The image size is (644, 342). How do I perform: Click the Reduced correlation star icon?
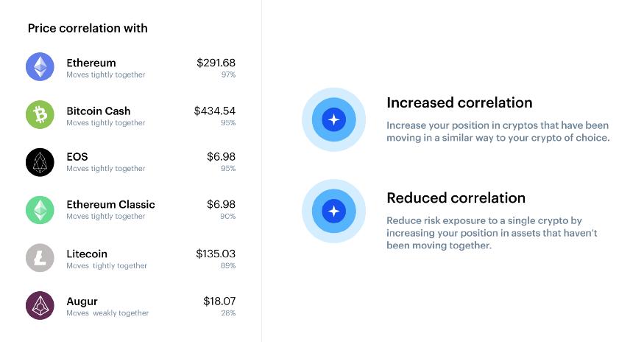333,212
